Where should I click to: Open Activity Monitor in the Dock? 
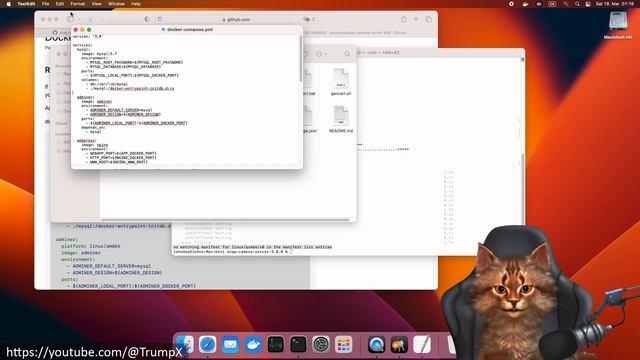tap(276, 345)
